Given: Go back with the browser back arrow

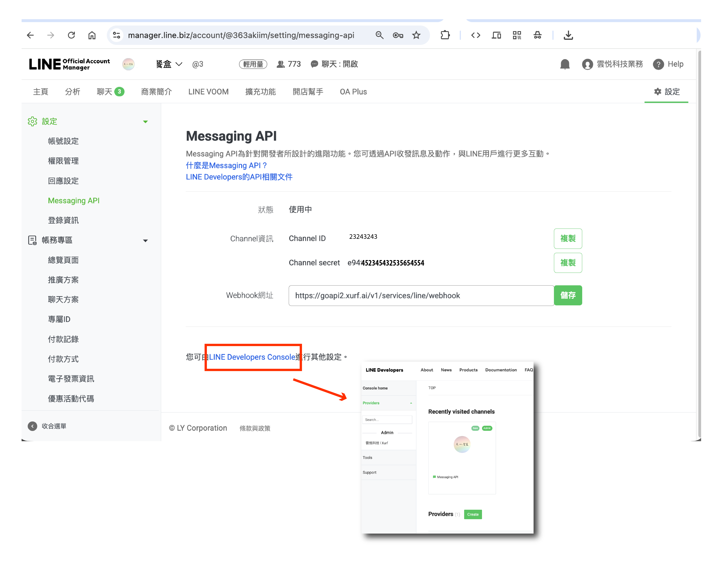Looking at the screenshot, I should tap(30, 35).
